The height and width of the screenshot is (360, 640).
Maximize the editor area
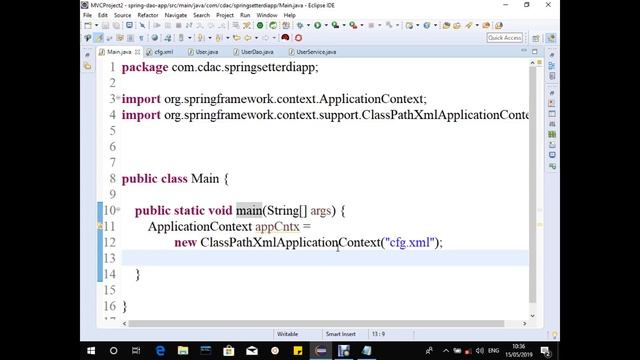click(x=535, y=51)
